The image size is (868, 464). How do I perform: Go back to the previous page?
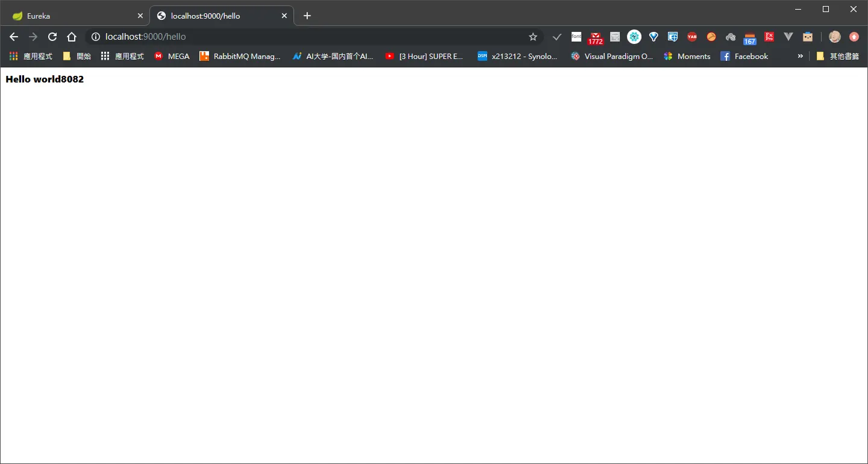pos(14,37)
